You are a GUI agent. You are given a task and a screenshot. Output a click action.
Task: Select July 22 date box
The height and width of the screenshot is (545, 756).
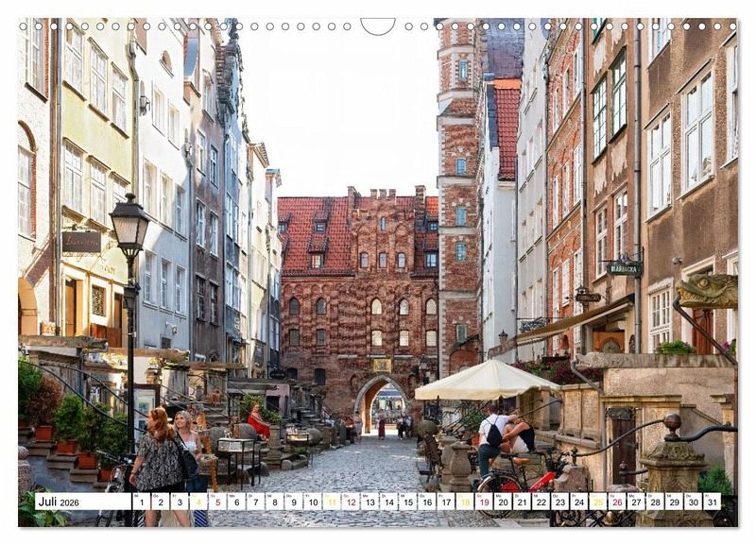541,502
